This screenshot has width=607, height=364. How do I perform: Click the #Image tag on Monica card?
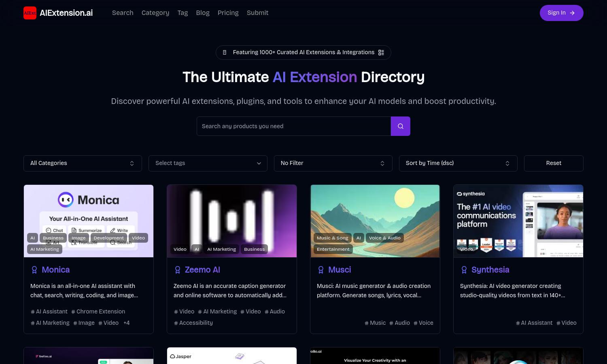click(x=84, y=323)
